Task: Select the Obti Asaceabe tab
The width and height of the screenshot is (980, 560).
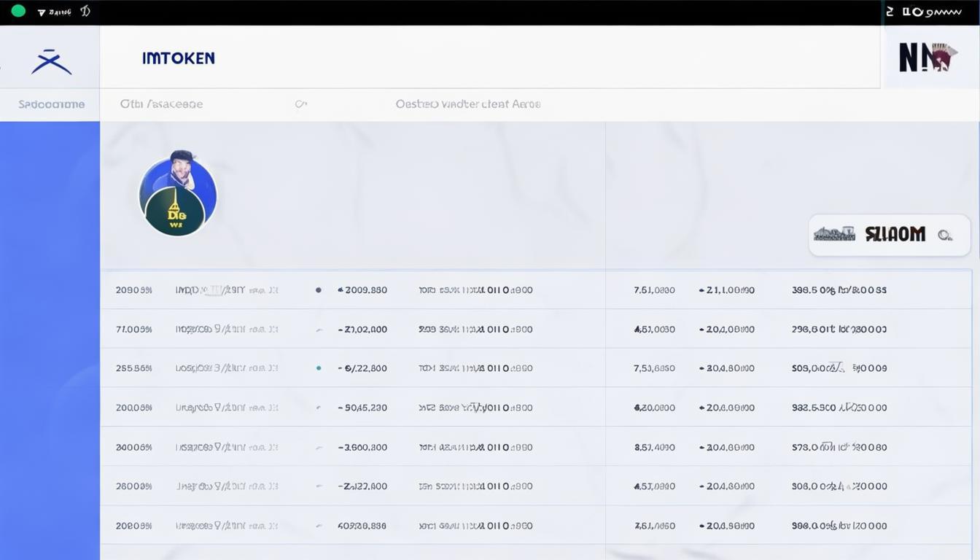Action: click(x=161, y=104)
